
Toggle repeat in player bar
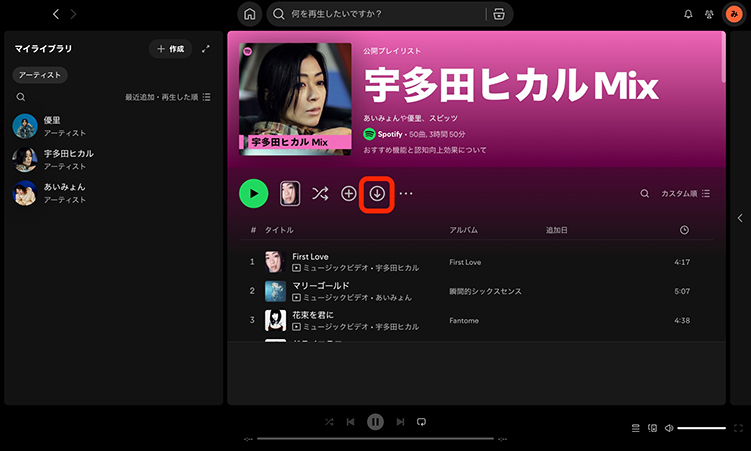pos(421,422)
